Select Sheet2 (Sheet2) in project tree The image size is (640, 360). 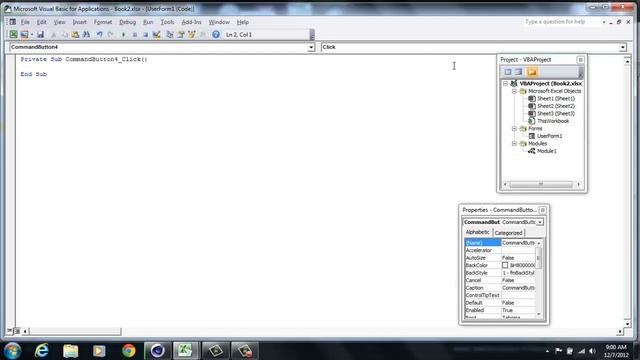(x=556, y=106)
